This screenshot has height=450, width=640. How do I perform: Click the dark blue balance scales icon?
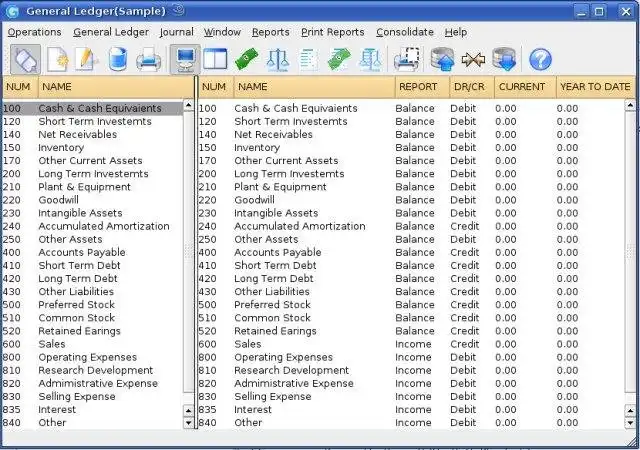[278, 60]
